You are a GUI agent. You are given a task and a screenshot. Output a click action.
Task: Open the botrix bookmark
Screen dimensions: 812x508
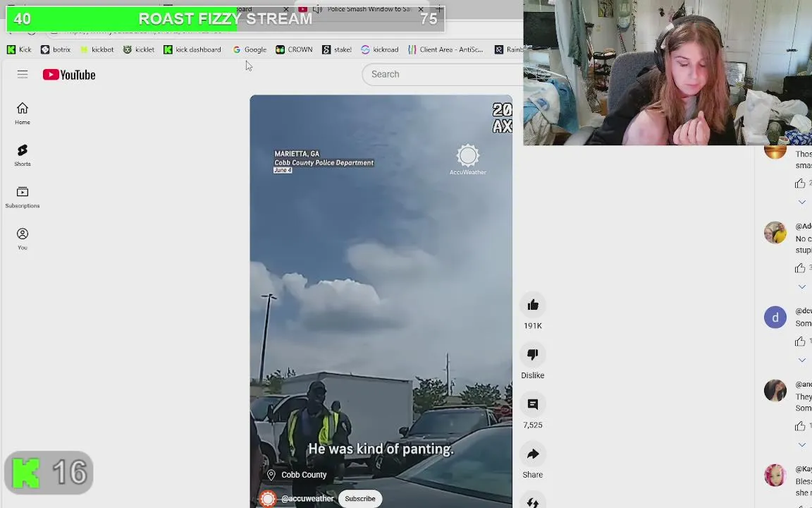[x=56, y=49]
